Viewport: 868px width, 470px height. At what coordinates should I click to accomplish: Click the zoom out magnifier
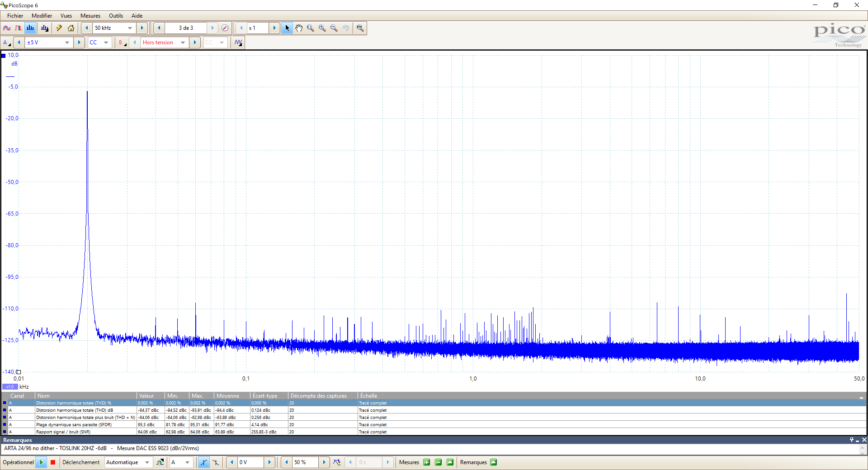point(334,28)
